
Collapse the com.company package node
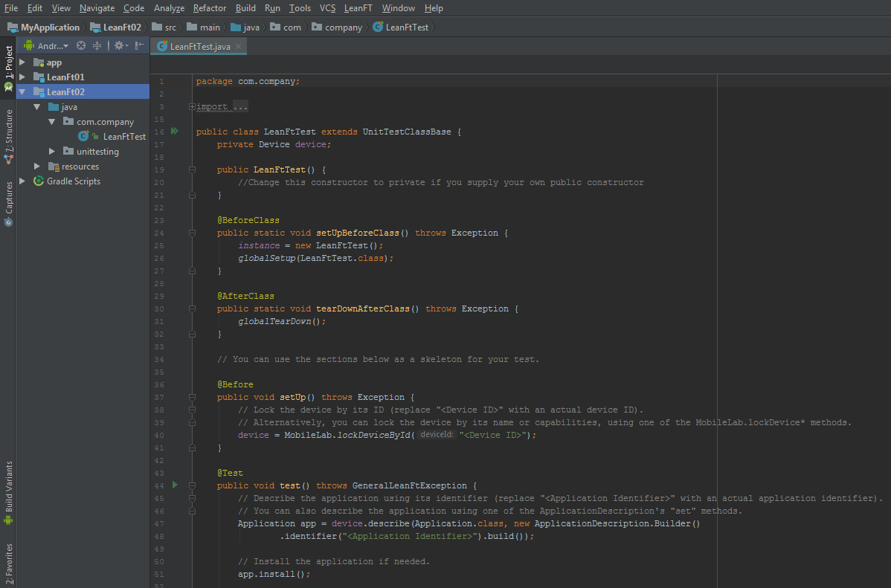click(x=51, y=121)
